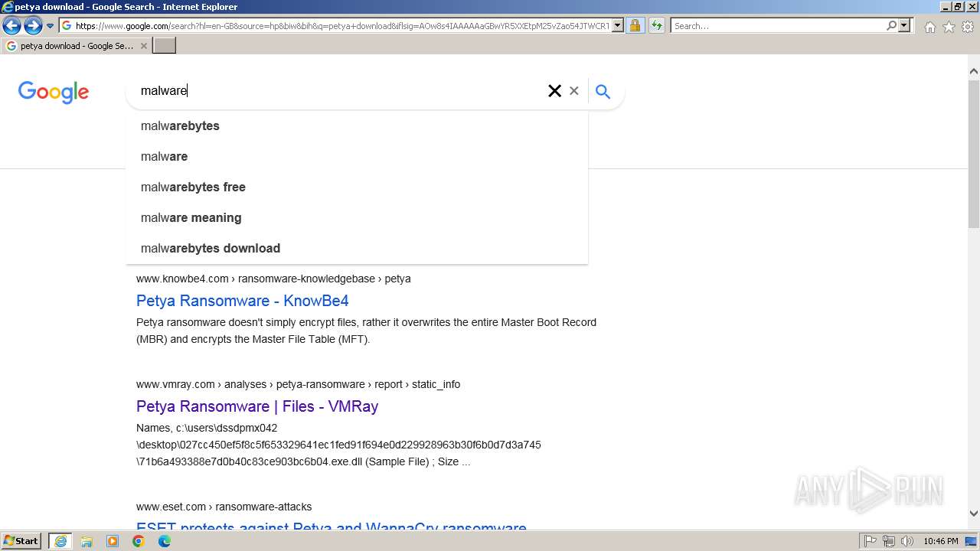Click the vertical scrollbar thumb

point(974,153)
